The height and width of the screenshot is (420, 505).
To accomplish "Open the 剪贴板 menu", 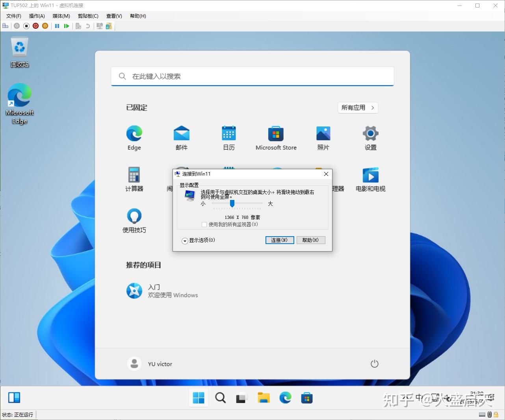I will 87,16.
